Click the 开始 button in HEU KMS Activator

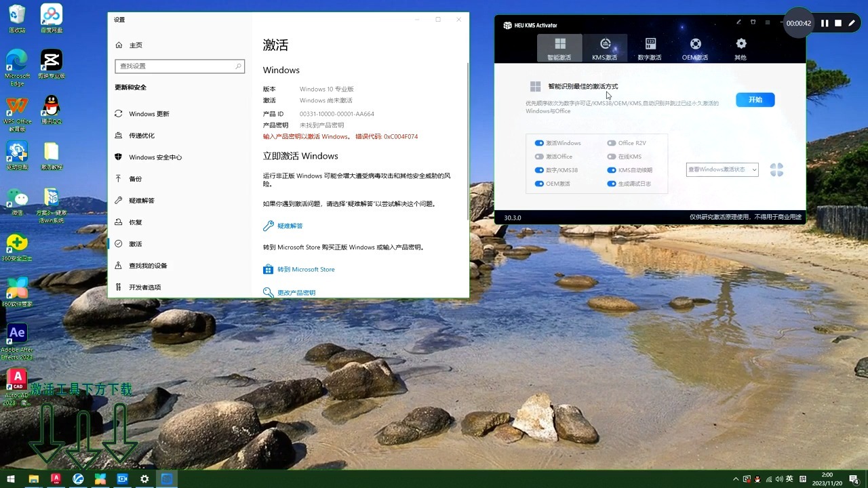point(755,100)
